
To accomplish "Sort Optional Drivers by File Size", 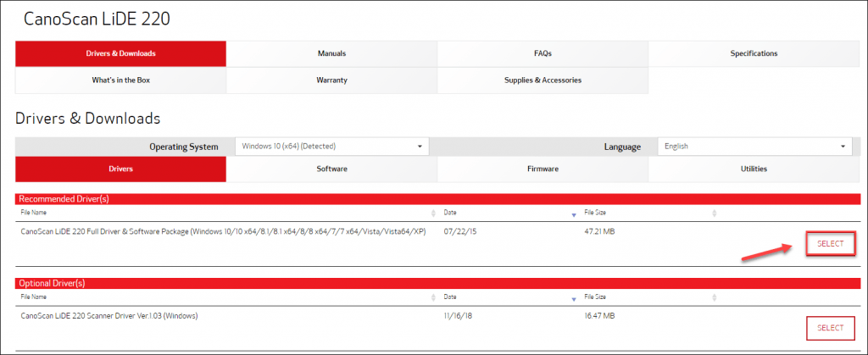I will [715, 297].
